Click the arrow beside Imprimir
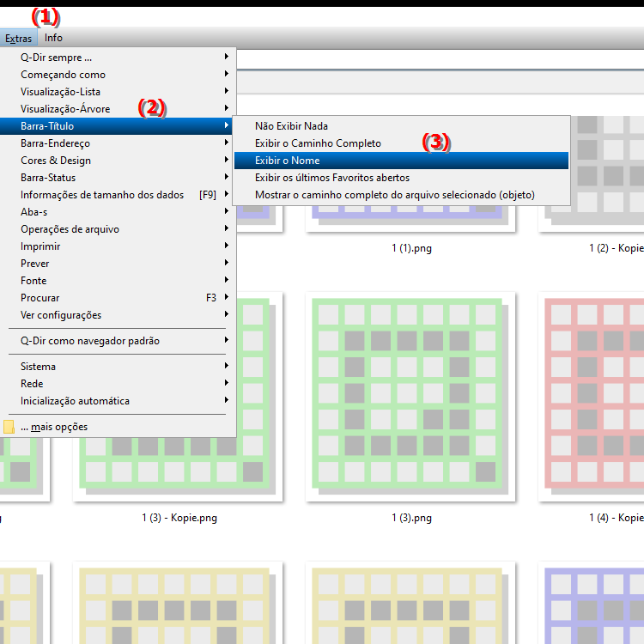 click(227, 246)
